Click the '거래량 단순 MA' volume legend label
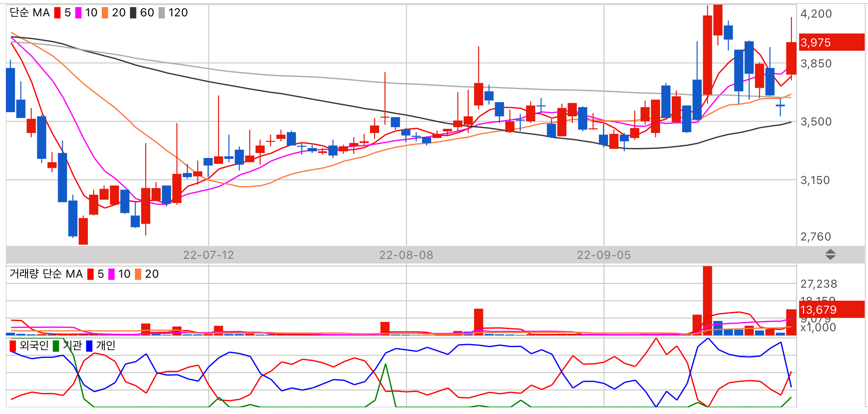 click(46, 274)
